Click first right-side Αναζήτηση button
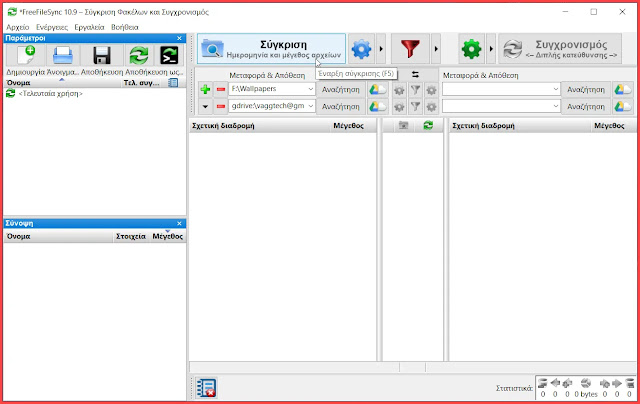Viewport: 640px width, 404px height. pos(586,89)
